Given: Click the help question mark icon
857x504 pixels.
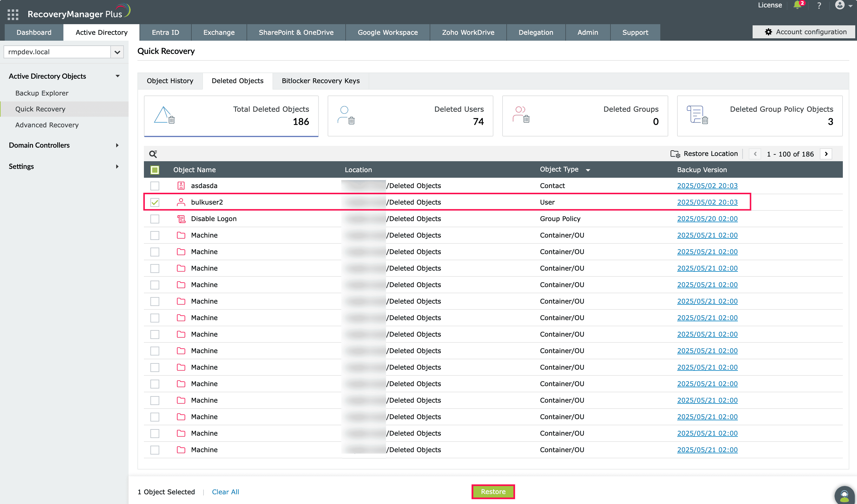Looking at the screenshot, I should pos(820,5).
